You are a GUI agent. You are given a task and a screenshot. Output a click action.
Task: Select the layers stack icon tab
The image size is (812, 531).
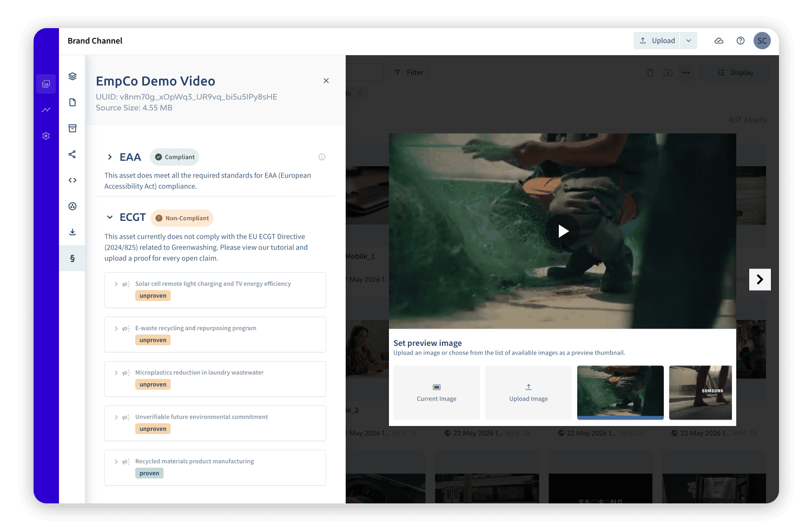(x=72, y=76)
